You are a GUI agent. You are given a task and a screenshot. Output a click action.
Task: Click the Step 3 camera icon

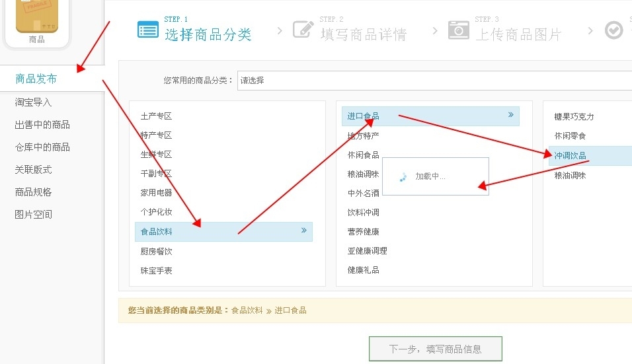pos(459,30)
